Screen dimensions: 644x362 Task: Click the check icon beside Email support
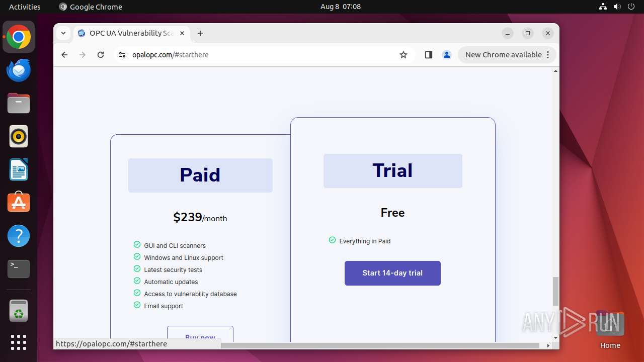coord(137,305)
